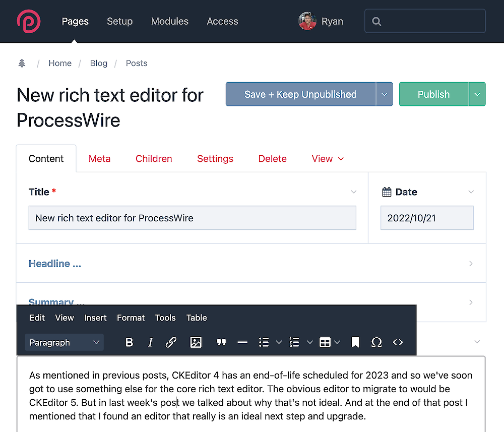Open special characters Omega icon

(x=376, y=342)
